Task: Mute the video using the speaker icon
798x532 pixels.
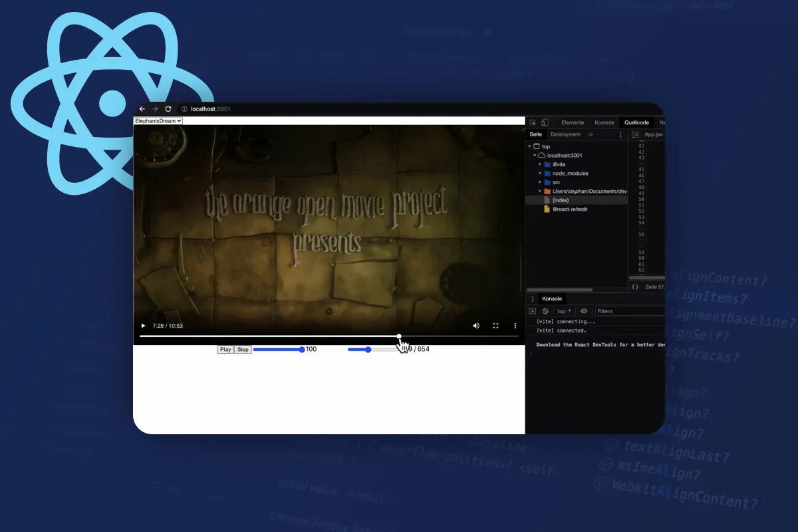Action: click(476, 326)
